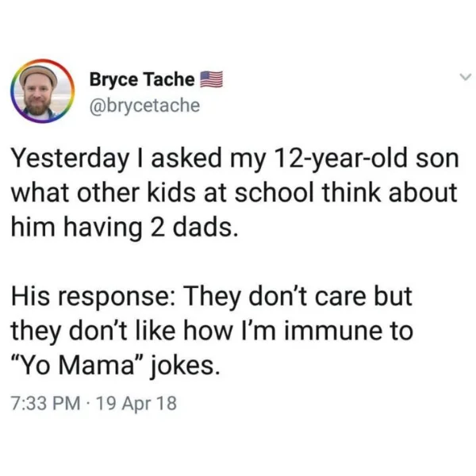Viewport: 476px width, 476px height.
Task: Click the word "jokes" in the last line
Action: (x=182, y=366)
